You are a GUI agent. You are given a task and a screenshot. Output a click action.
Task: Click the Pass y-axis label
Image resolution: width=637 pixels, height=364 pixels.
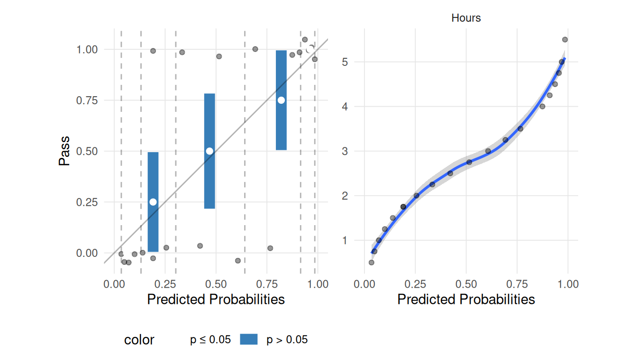[x=64, y=151]
